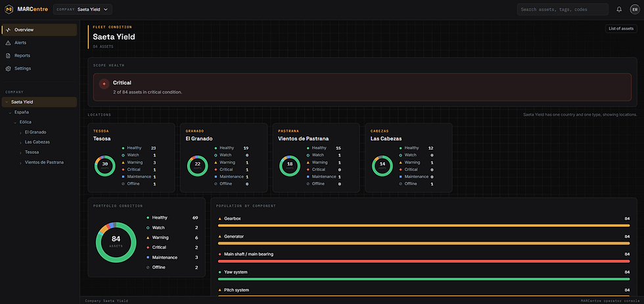This screenshot has width=644, height=304.
Task: Click the green Healthy dot in Portfolio Condition
Action: pyautogui.click(x=147, y=218)
